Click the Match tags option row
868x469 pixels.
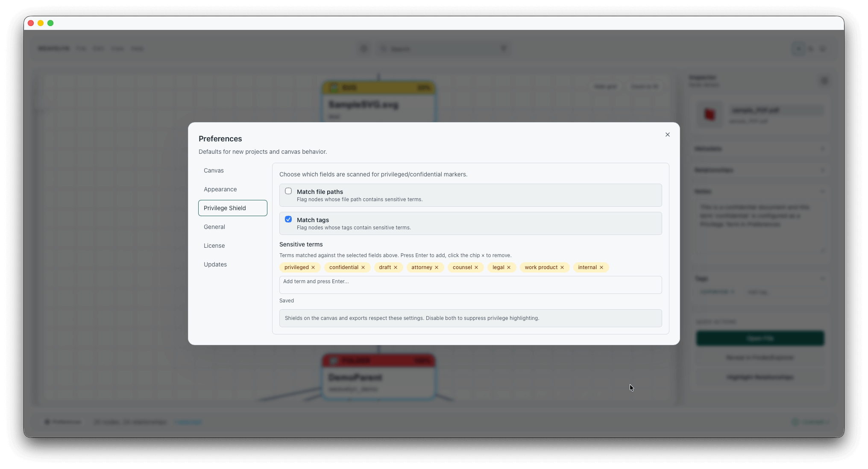pos(470,223)
